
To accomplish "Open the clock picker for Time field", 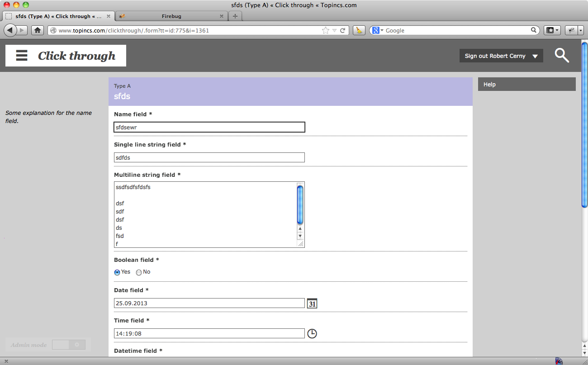I will coord(312,334).
